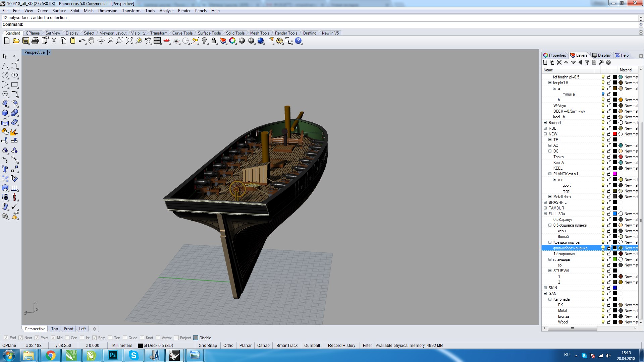Click Move layer up triangle icon
The image size is (644, 362).
566,62
